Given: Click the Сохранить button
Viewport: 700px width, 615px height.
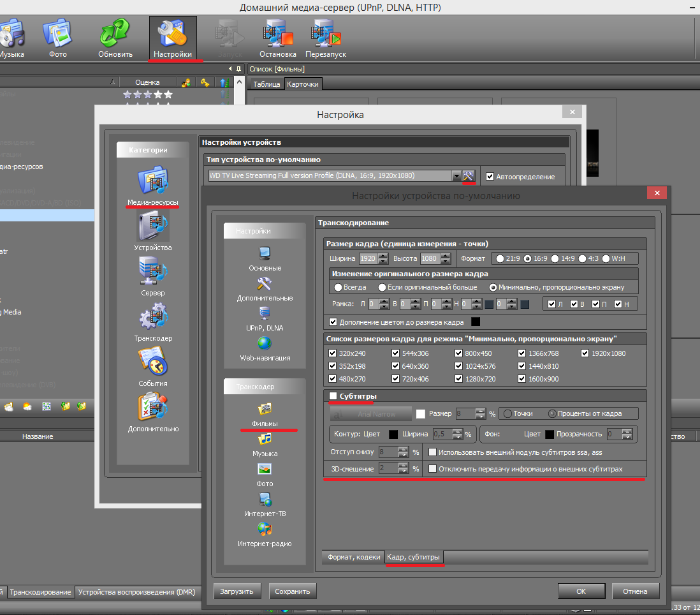Looking at the screenshot, I should [293, 591].
